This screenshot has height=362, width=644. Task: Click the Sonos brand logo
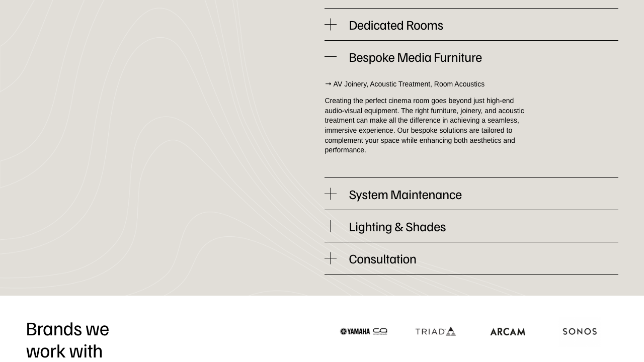[x=579, y=332]
